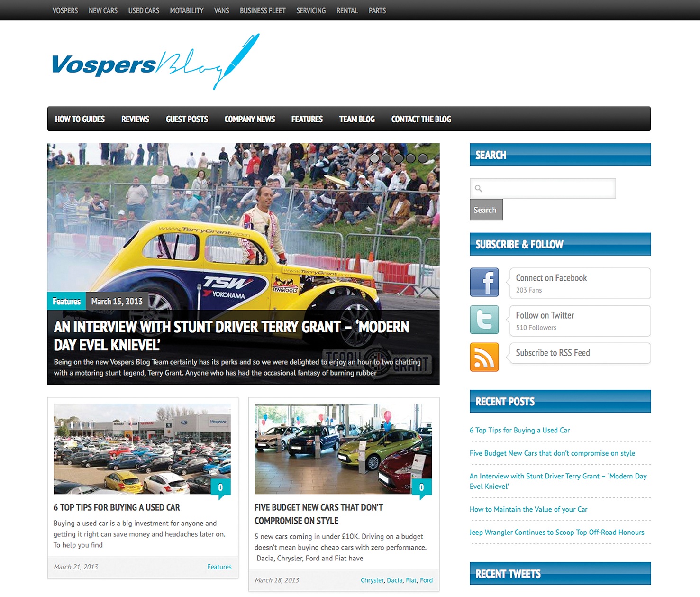Open Contact The Blog page
Image resolution: width=700 pixels, height=597 pixels.
pos(421,119)
